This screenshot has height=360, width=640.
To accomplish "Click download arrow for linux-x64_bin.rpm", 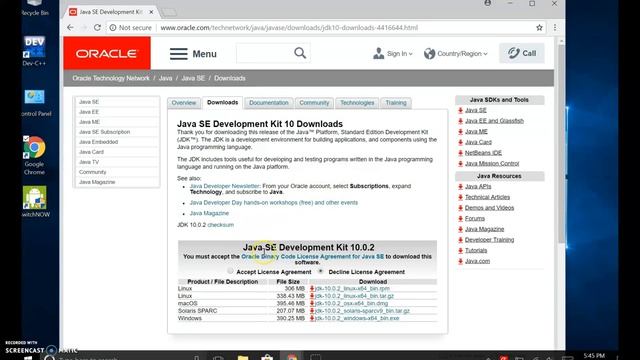I will tap(312, 289).
